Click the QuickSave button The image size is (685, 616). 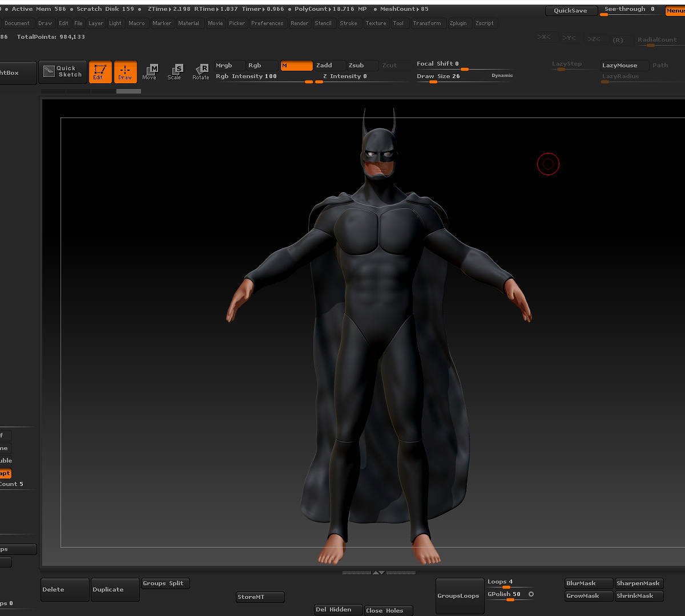[571, 11]
